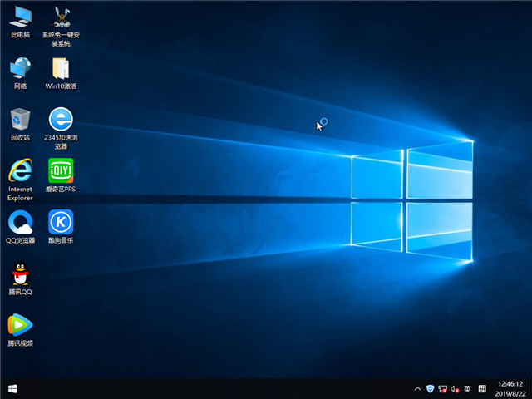
Task: Click the Internet Explorer desktop icon
Action: click(x=20, y=170)
